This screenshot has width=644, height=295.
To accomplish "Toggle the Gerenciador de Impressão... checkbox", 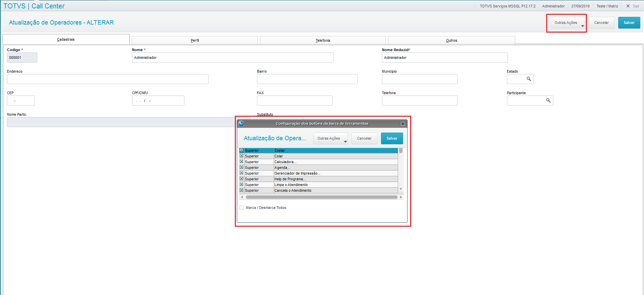I will tap(241, 173).
